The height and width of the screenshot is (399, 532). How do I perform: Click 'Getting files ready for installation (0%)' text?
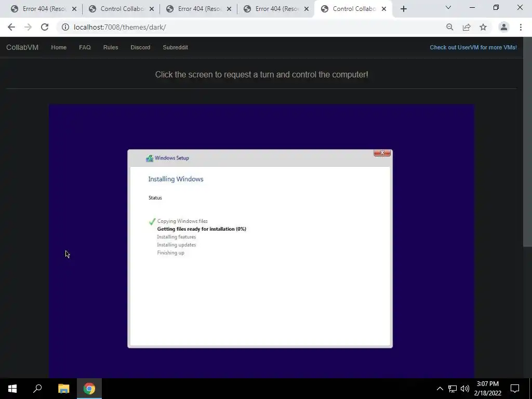pyautogui.click(x=202, y=229)
